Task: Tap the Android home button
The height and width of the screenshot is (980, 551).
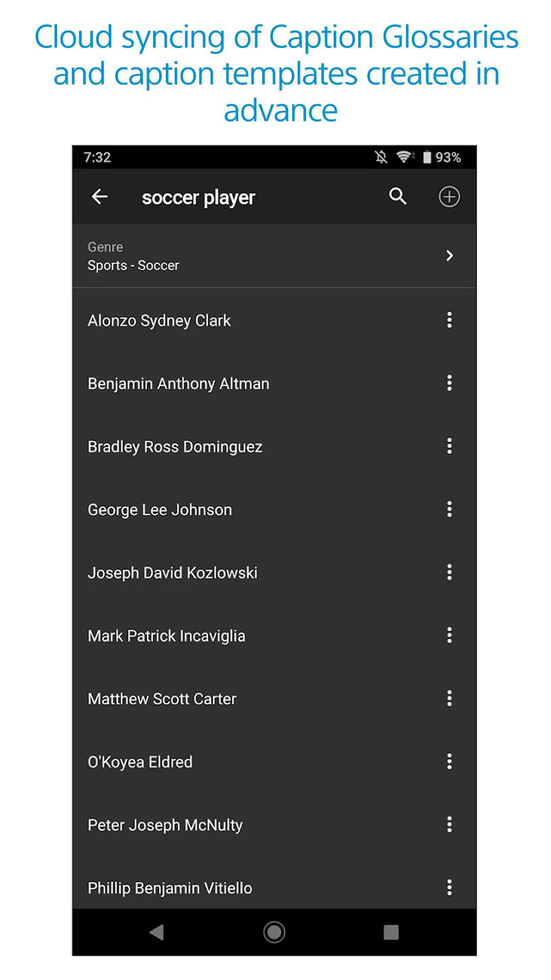Action: pos(274,932)
